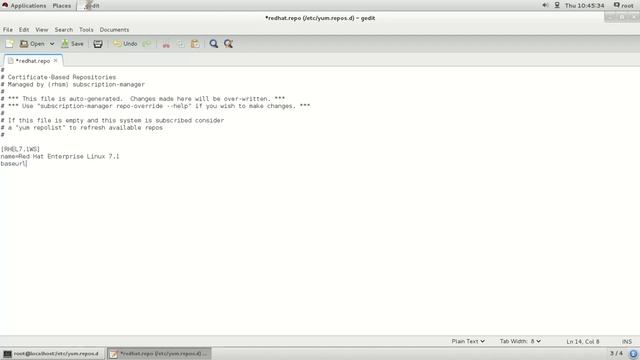Image resolution: width=640 pixels, height=360 pixels.
Task: Switch to the root@localhost terminal taskbar window
Action: click(x=52, y=353)
